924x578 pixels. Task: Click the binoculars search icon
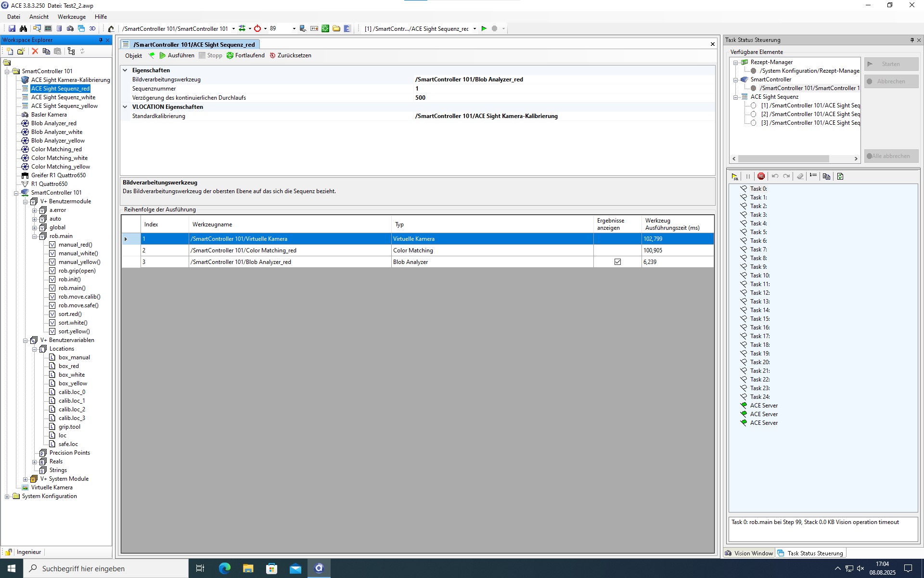pos(23,29)
